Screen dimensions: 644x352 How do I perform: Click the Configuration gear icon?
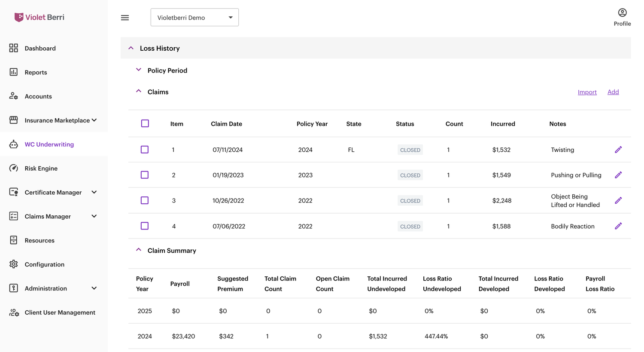point(14,264)
